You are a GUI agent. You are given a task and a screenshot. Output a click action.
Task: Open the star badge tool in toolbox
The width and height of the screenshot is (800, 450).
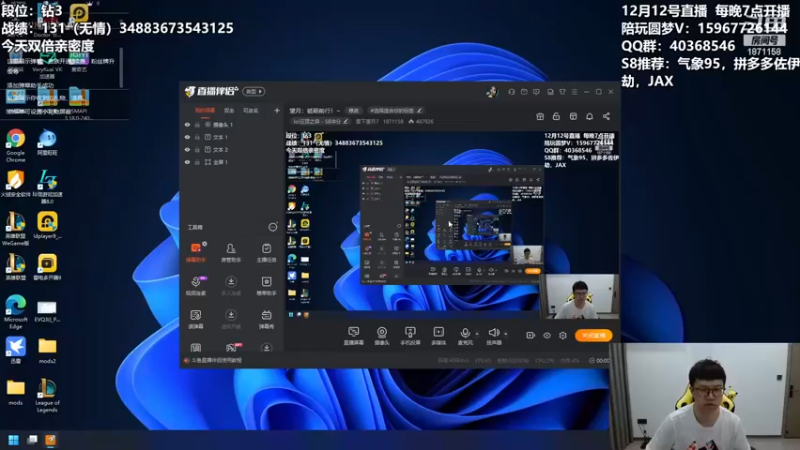(266, 285)
